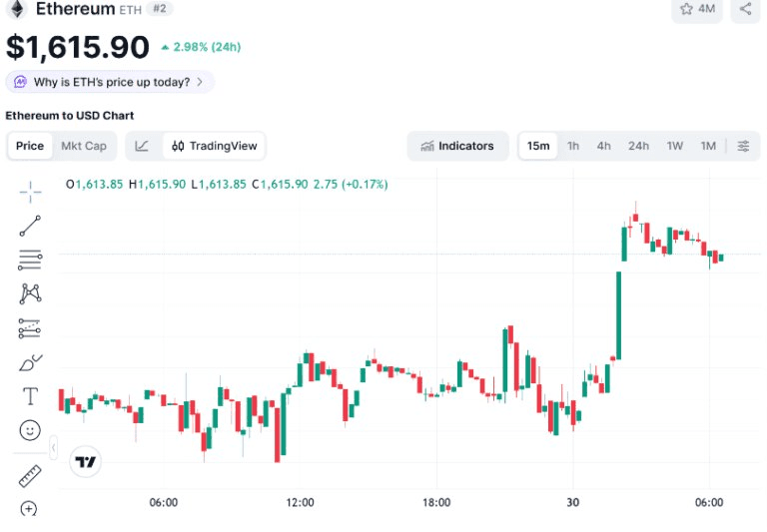Select the brush drawing tool

(30, 362)
